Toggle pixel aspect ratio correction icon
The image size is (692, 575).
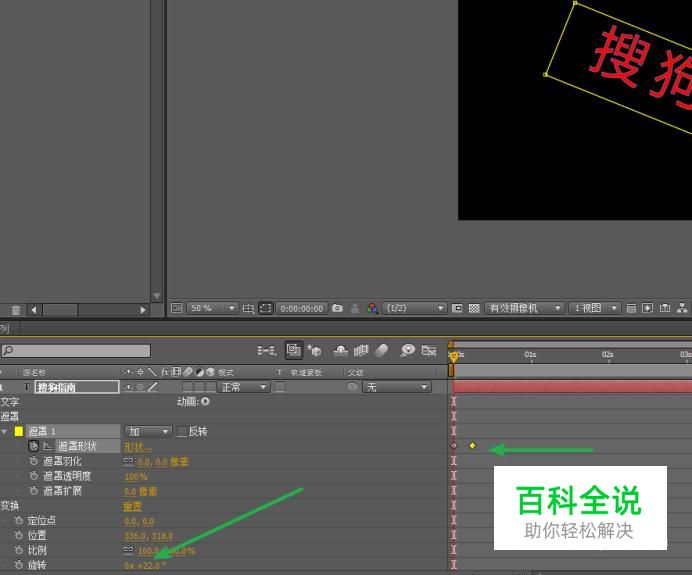(631, 308)
